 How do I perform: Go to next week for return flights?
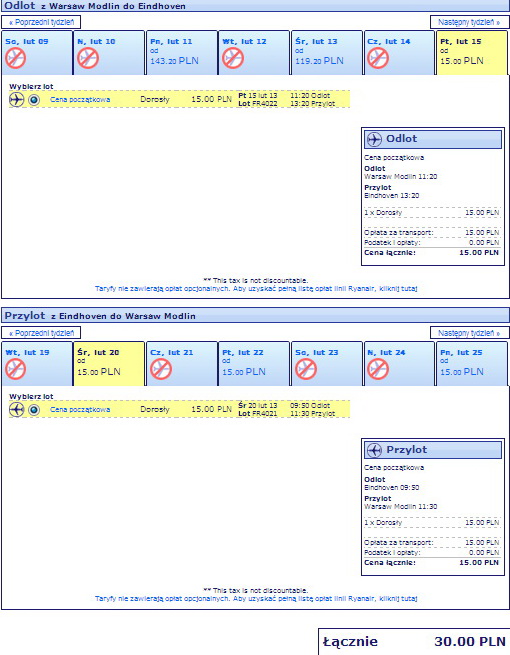click(x=469, y=333)
